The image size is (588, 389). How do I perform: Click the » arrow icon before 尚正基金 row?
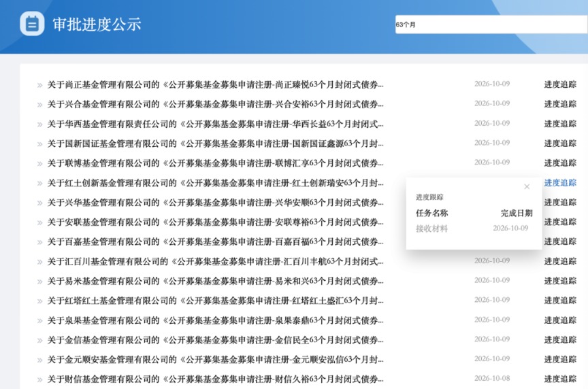(39, 86)
